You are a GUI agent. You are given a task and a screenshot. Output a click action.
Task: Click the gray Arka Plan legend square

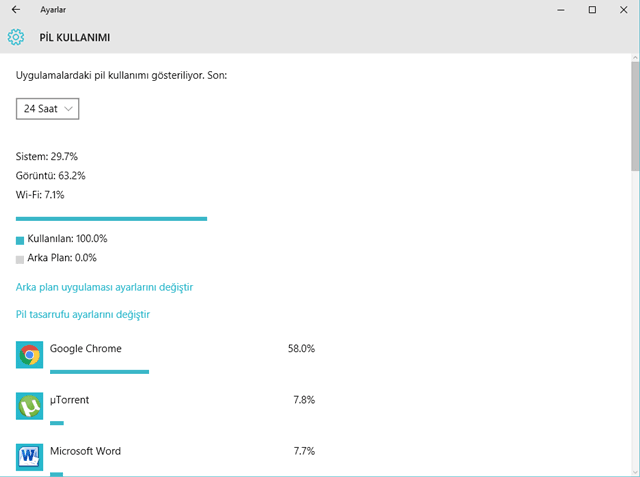[x=20, y=260]
